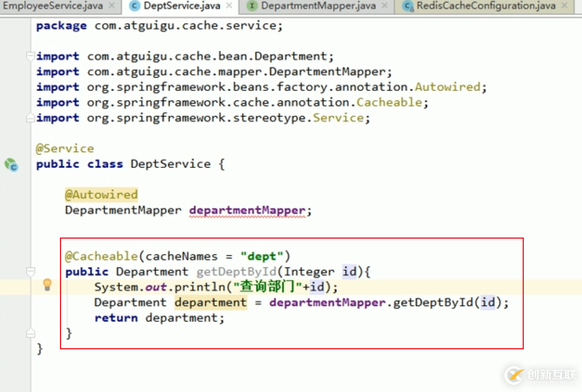Close the DeptService.java tab
The height and width of the screenshot is (392, 582).
229,6
